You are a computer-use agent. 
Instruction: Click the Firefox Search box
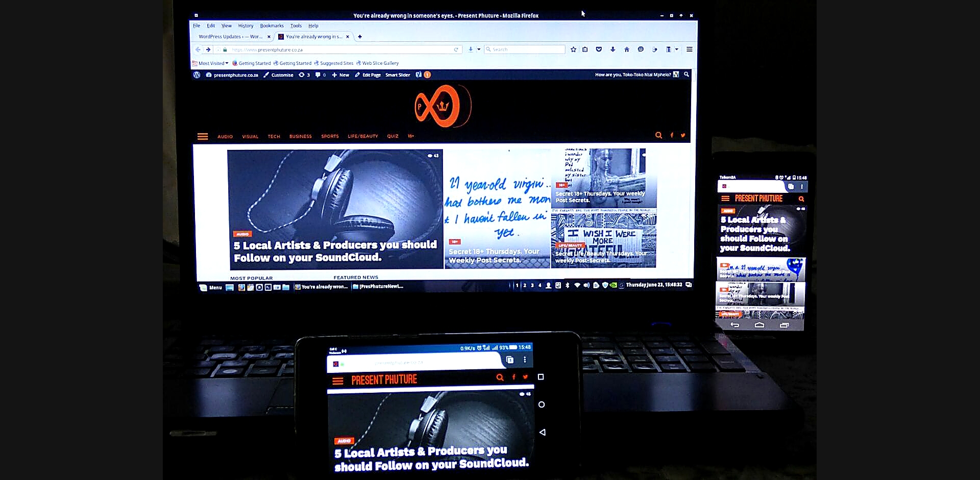525,49
